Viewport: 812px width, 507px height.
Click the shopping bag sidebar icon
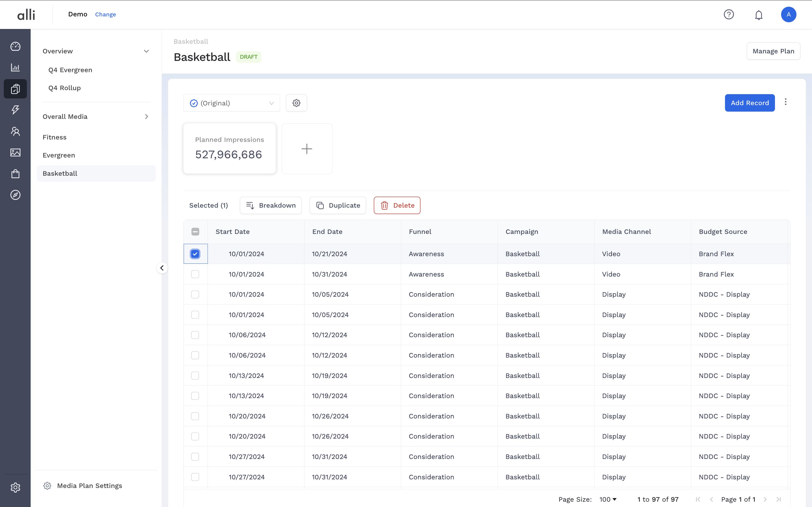[x=15, y=174]
